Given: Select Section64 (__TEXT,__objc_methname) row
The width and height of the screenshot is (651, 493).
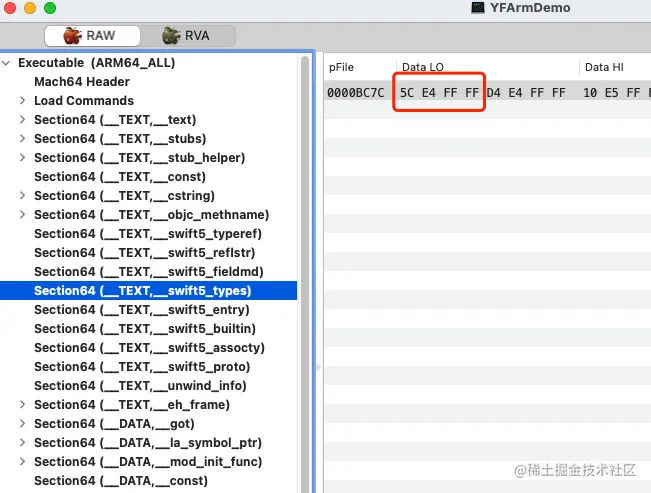Looking at the screenshot, I should 149,215.
